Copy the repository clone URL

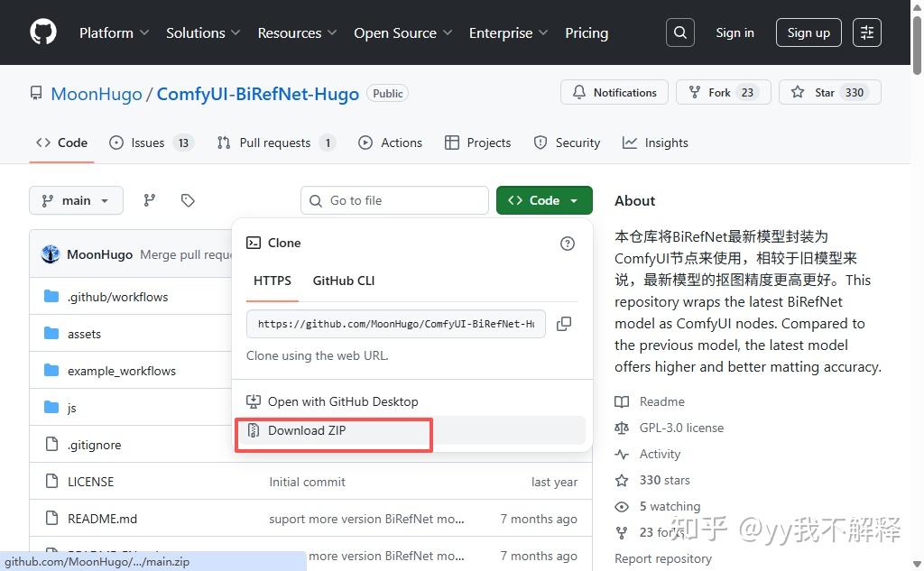click(564, 323)
